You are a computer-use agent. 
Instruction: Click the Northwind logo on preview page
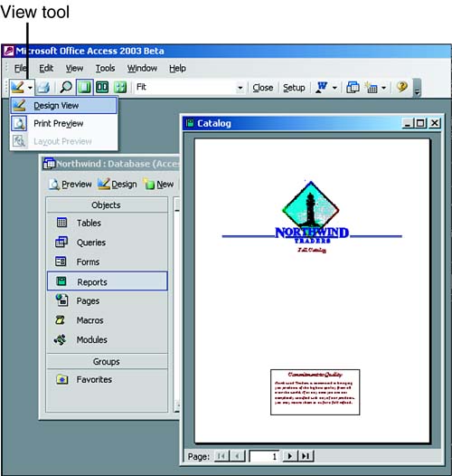[x=311, y=213]
